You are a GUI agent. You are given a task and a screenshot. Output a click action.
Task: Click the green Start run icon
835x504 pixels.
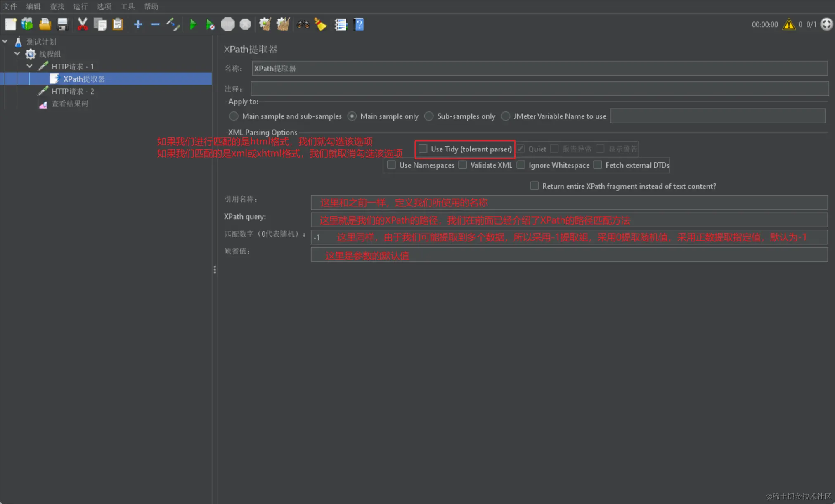pyautogui.click(x=192, y=24)
